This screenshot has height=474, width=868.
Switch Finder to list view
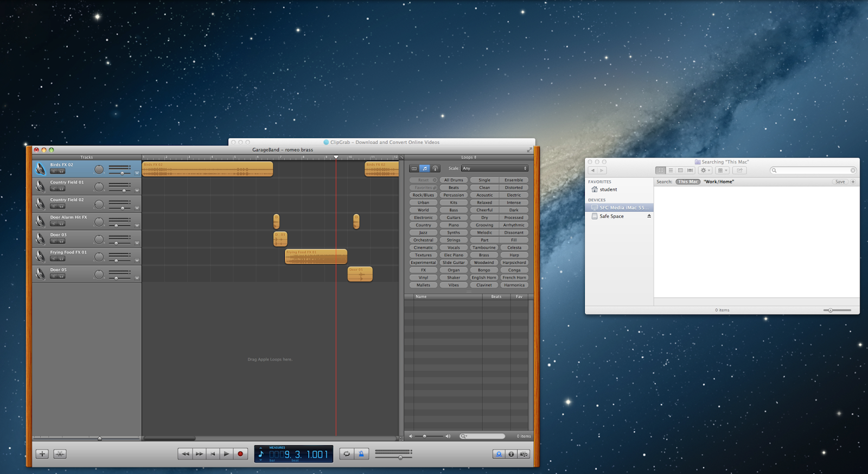pos(671,170)
